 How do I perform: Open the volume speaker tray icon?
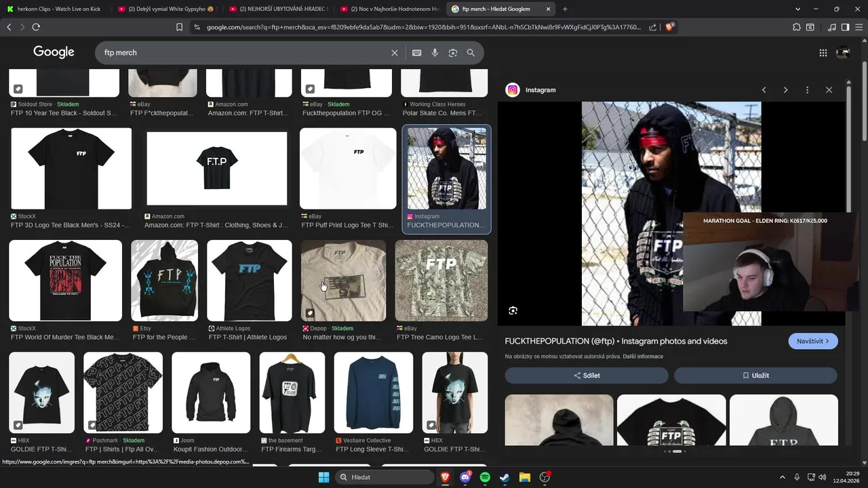(823, 477)
